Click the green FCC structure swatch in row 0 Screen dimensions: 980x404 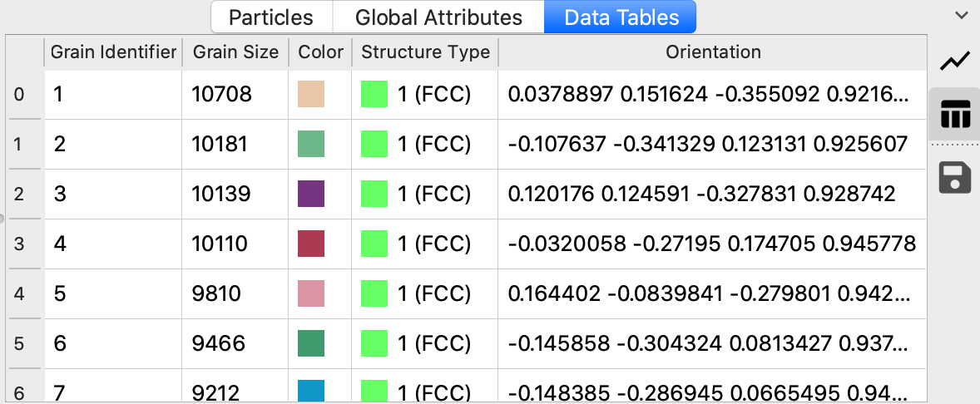click(374, 95)
